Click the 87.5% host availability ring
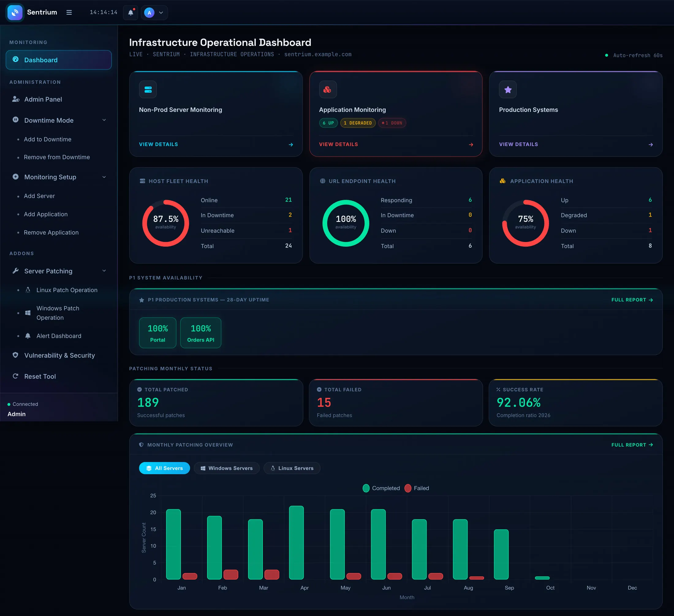Image resolution: width=674 pixels, height=616 pixels. (x=166, y=223)
